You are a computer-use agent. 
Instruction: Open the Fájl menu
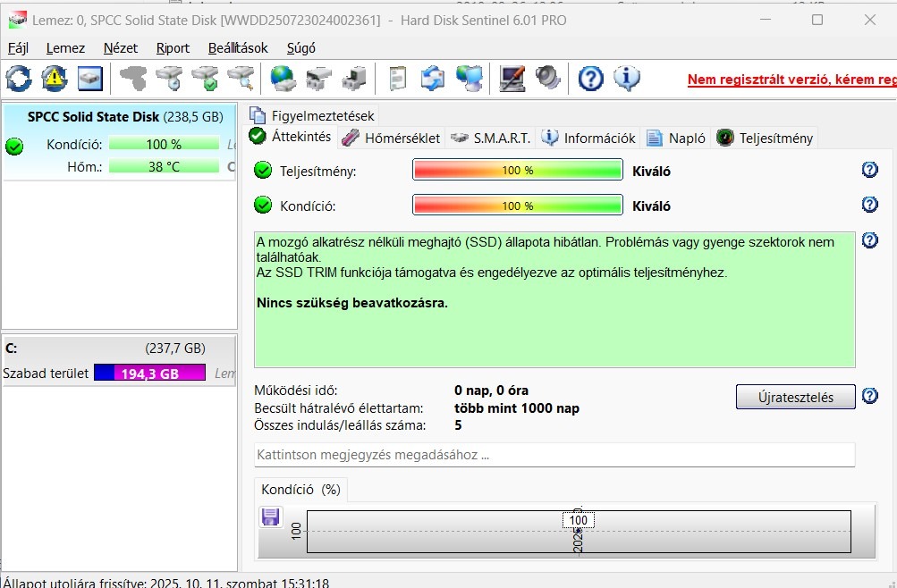(x=18, y=48)
